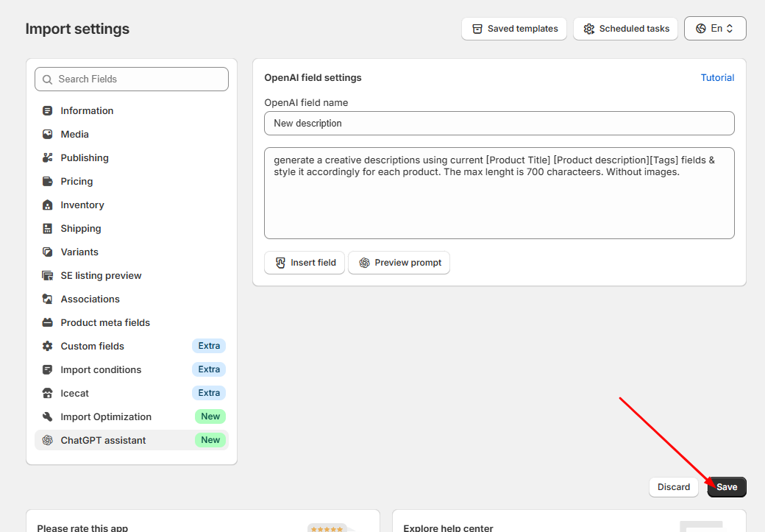
Task: Open SE listing preview section
Action: coord(132,276)
